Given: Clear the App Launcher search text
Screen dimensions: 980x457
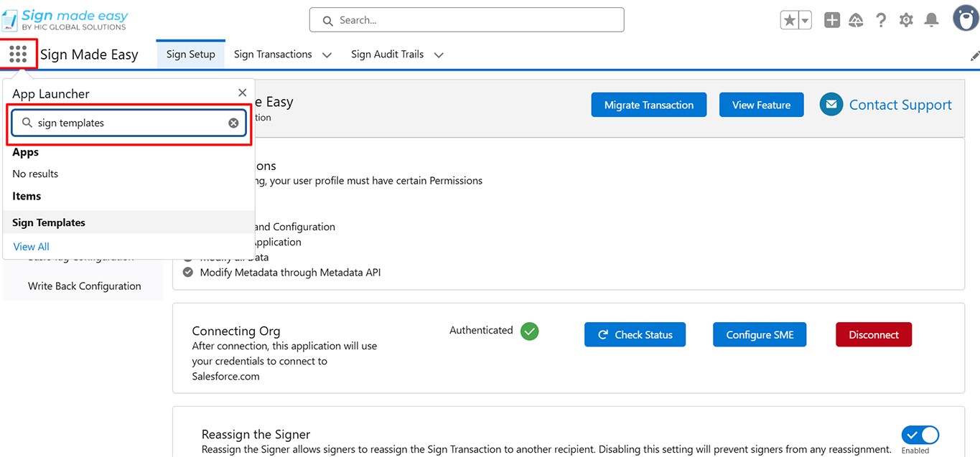Looking at the screenshot, I should pyautogui.click(x=233, y=123).
